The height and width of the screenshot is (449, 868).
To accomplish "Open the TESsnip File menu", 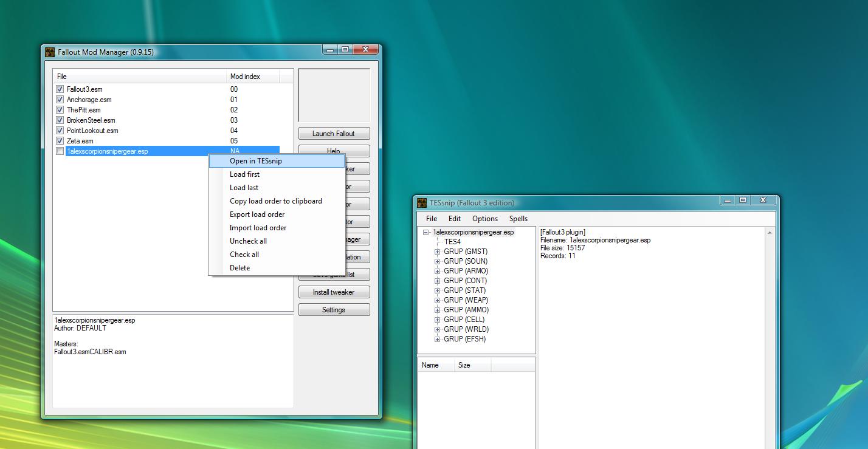I will [432, 219].
